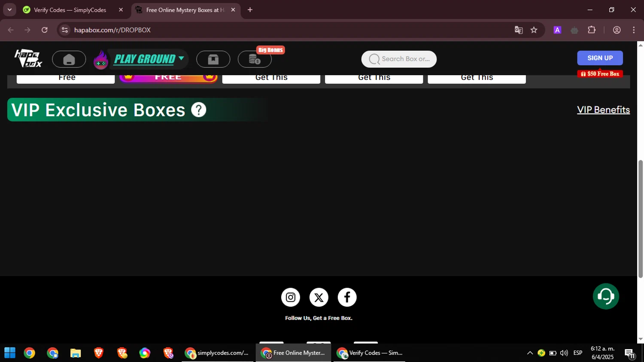Show hidden system tray icons chevron
644x362 pixels.
[x=530, y=353]
